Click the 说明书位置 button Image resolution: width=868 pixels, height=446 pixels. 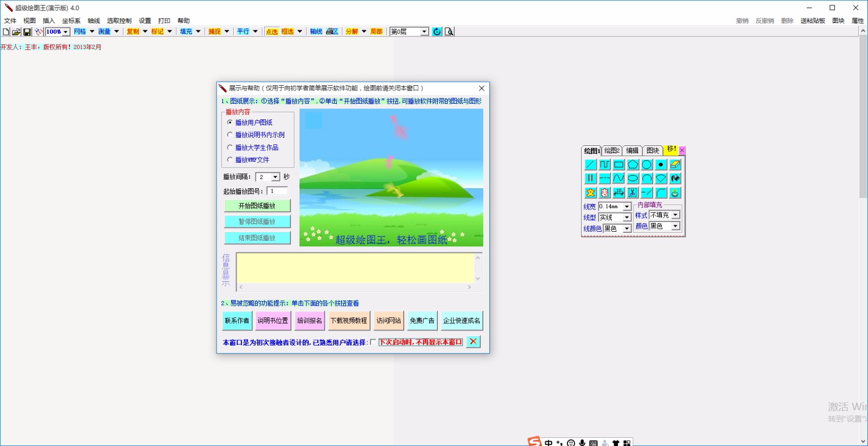click(273, 321)
